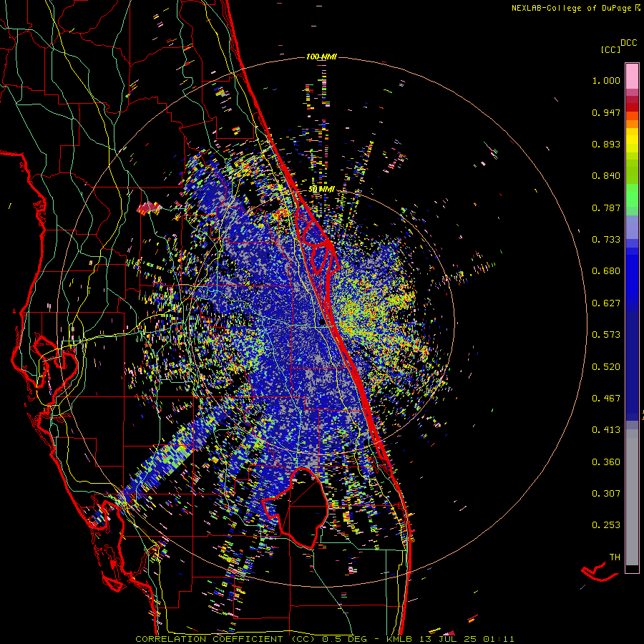
Task: Select the 0.360 scale value
Action: click(x=606, y=462)
